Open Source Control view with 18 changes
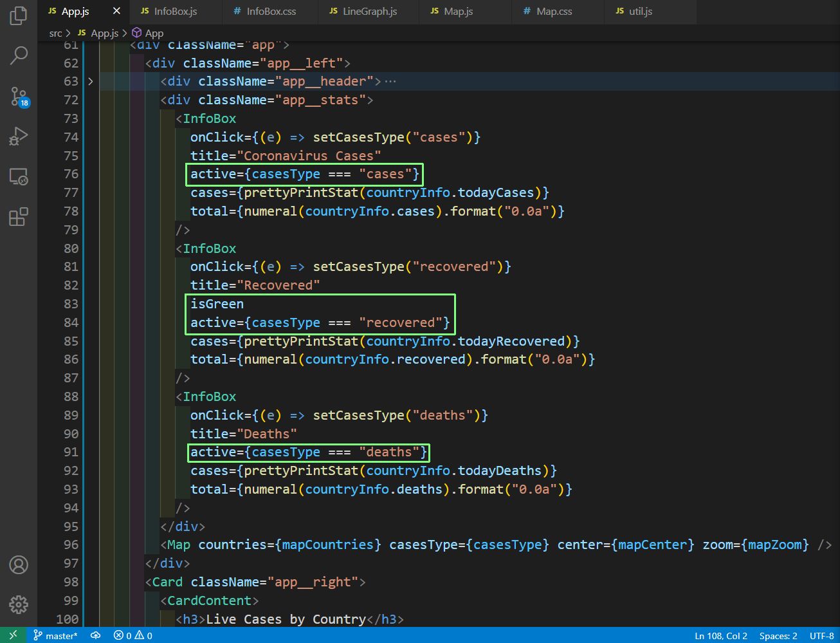Screen dimensions: 840x643 pos(19,97)
